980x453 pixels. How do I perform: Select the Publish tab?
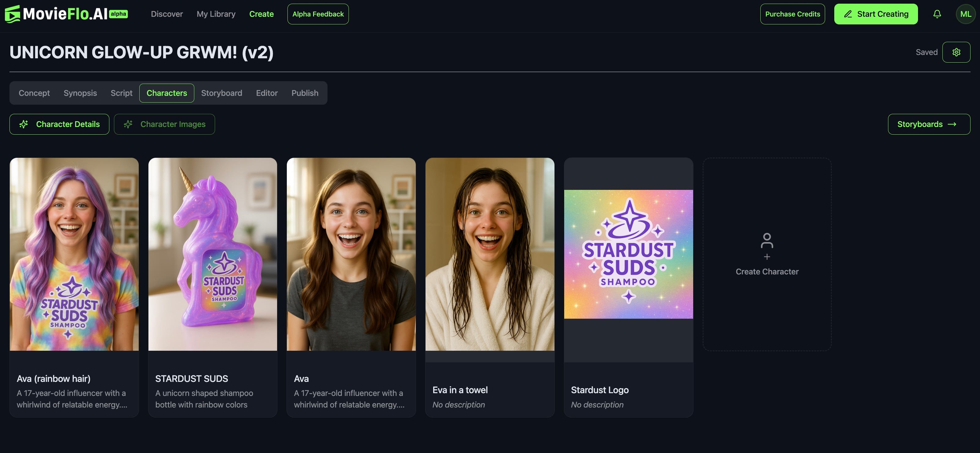[x=305, y=93]
